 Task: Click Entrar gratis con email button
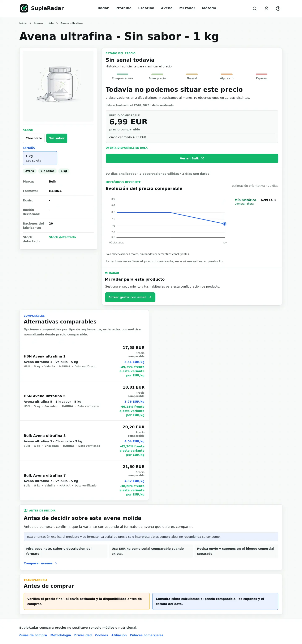tap(130, 297)
